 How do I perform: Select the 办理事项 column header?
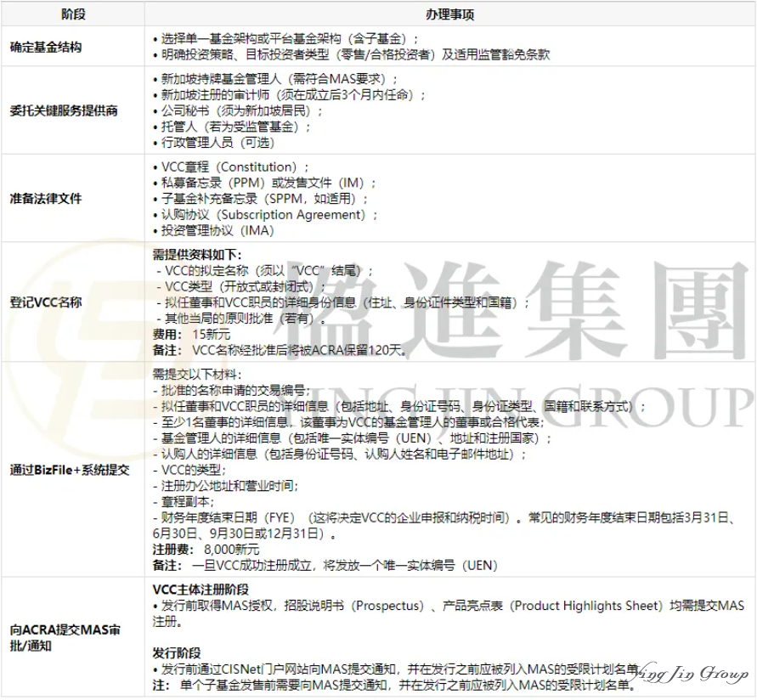(451, 13)
